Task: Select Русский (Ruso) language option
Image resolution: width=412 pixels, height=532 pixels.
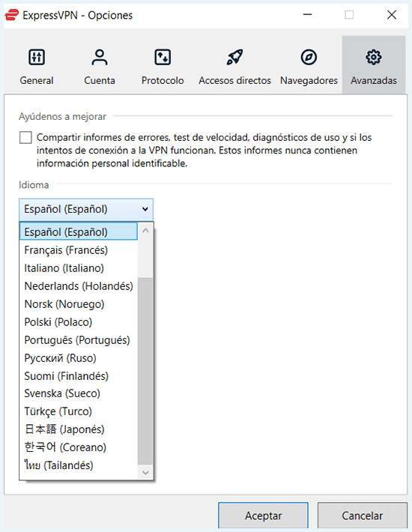Action: click(x=79, y=358)
